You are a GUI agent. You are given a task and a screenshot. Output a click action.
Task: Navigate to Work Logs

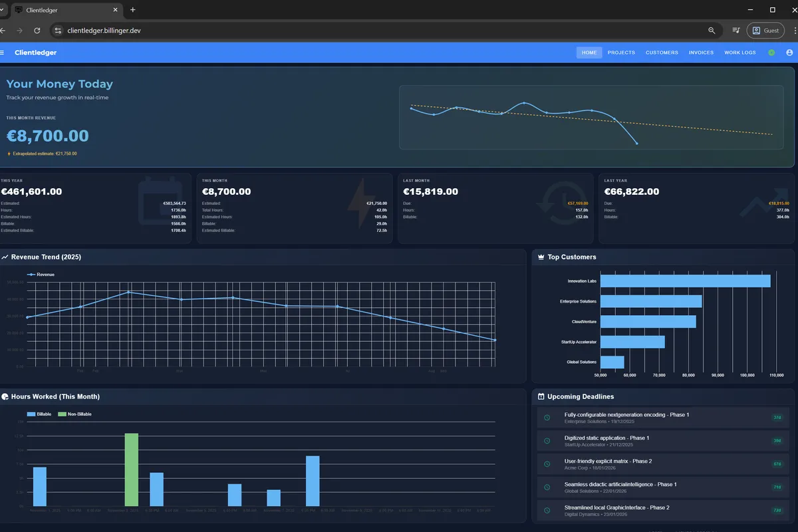coord(739,53)
